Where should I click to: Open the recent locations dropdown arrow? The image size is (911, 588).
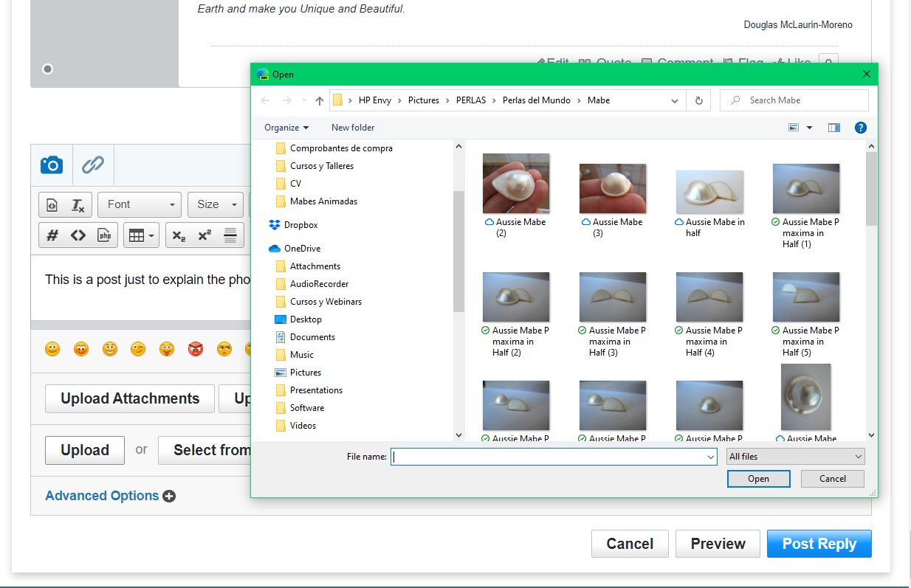[x=304, y=100]
